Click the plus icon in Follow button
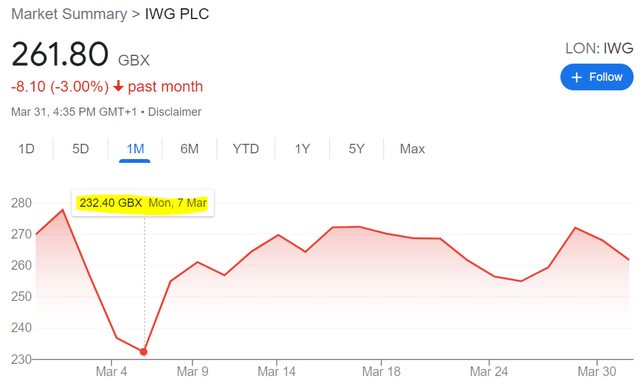 (x=576, y=77)
